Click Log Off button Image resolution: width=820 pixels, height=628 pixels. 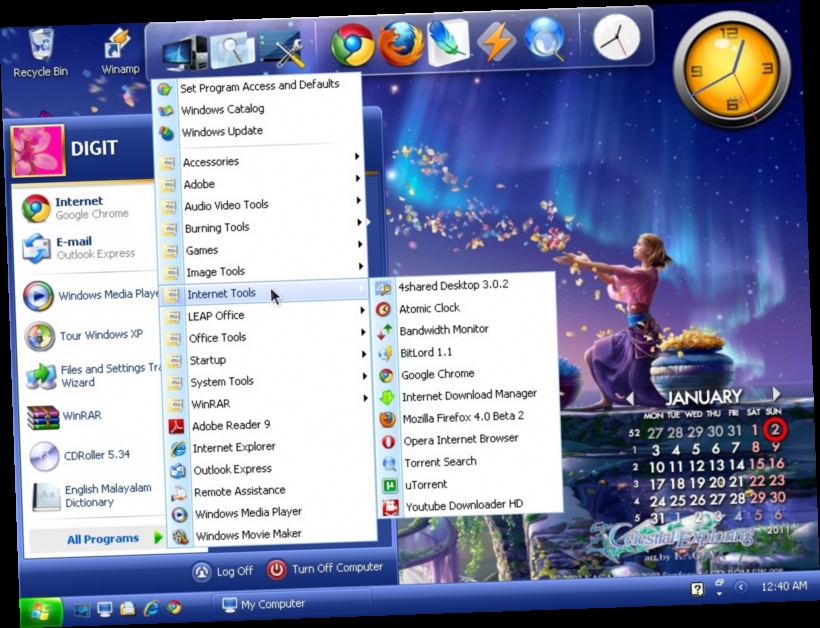[x=222, y=571]
